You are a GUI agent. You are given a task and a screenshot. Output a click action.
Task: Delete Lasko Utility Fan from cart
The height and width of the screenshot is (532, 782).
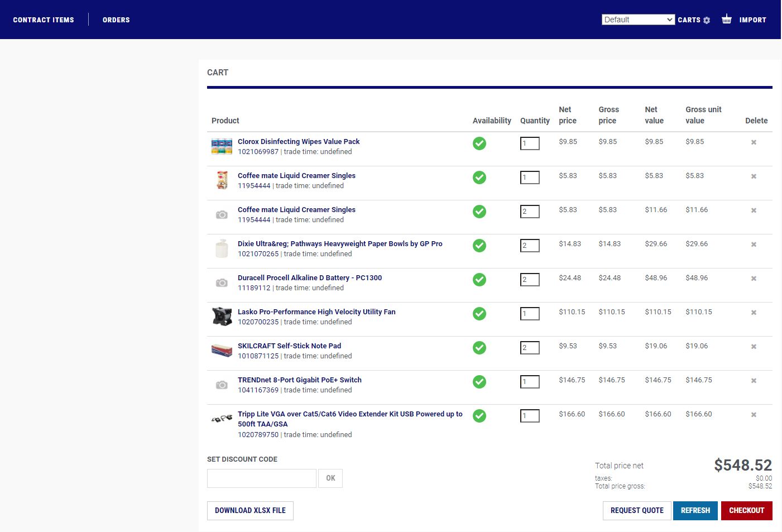(x=754, y=313)
